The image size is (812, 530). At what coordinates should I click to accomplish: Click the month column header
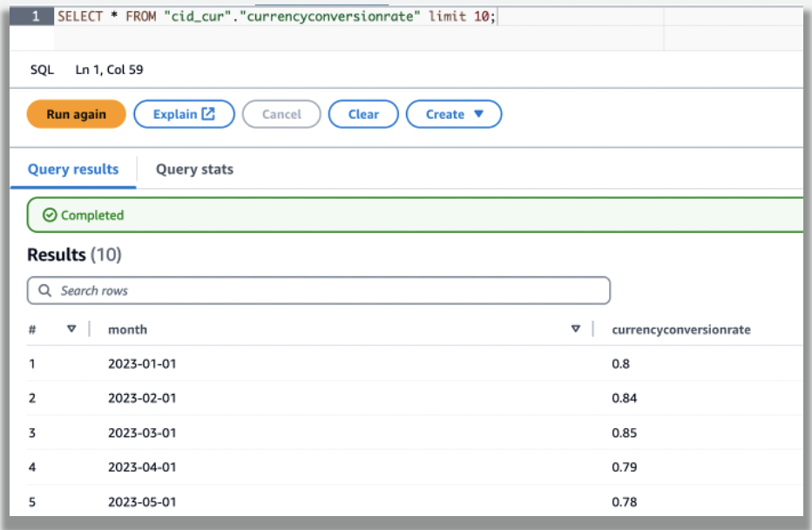pyautogui.click(x=127, y=330)
